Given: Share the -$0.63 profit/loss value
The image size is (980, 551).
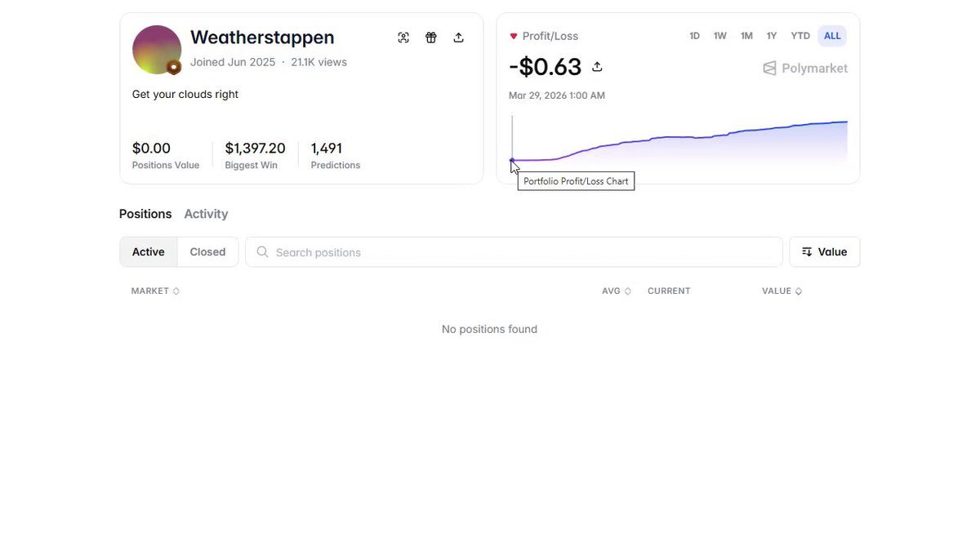Looking at the screenshot, I should [x=597, y=67].
